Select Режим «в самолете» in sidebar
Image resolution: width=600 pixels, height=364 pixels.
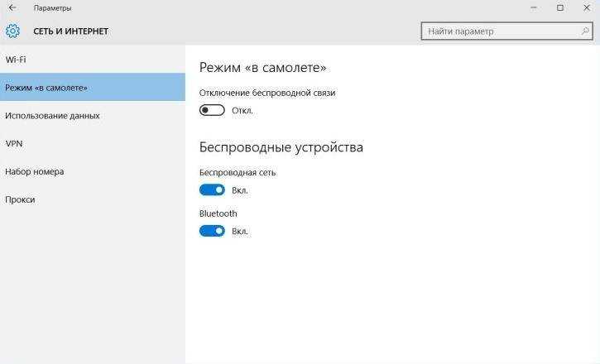[93, 87]
